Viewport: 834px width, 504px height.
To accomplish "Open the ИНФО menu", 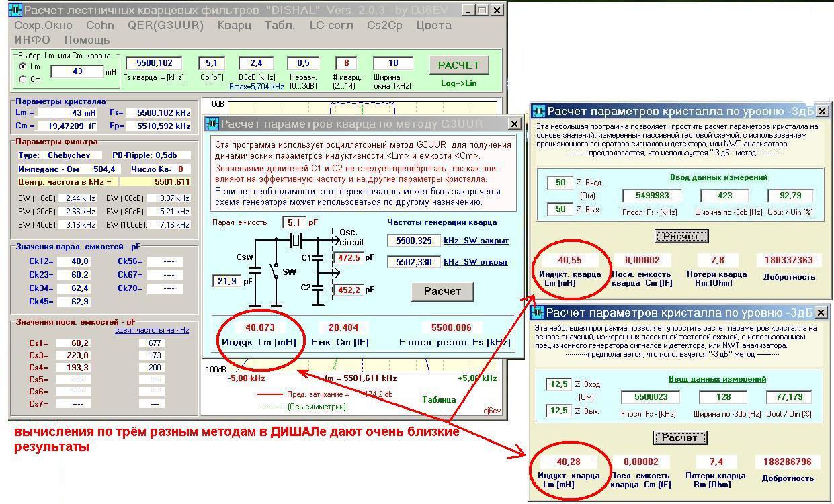I will (x=32, y=40).
